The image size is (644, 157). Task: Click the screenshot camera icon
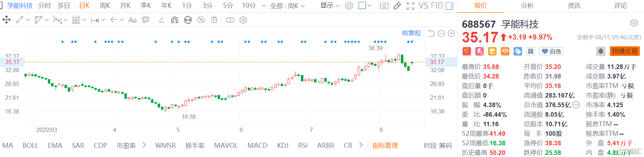click(x=384, y=6)
